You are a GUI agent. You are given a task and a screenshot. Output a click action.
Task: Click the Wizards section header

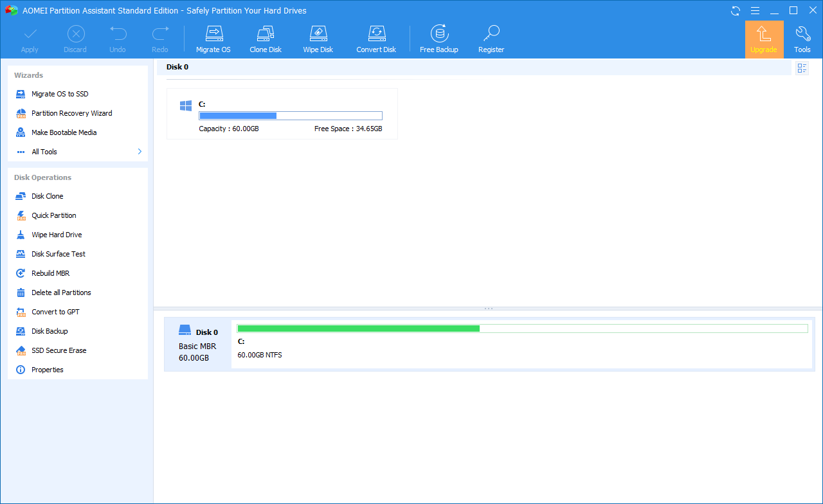pos(29,75)
